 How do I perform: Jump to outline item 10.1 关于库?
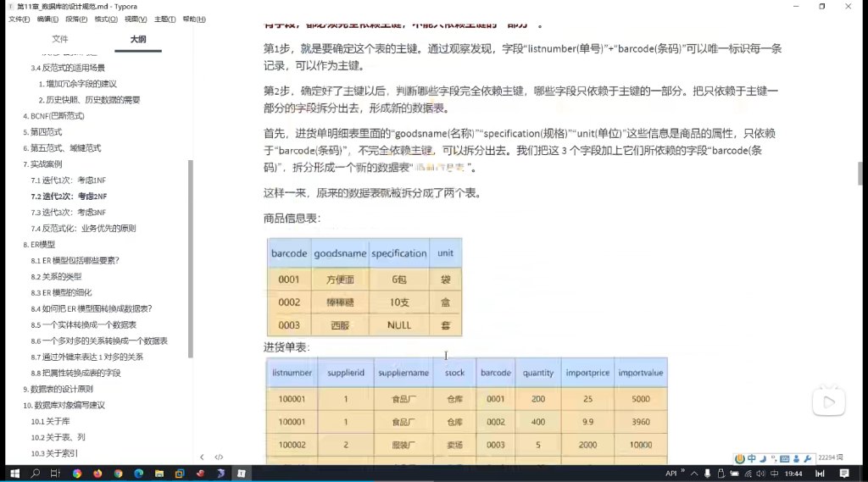click(x=50, y=421)
